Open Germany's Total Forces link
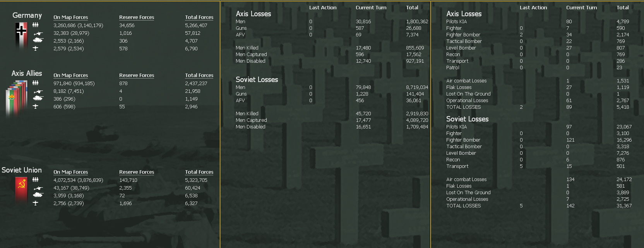The image size is (644, 248). pyautogui.click(x=199, y=17)
